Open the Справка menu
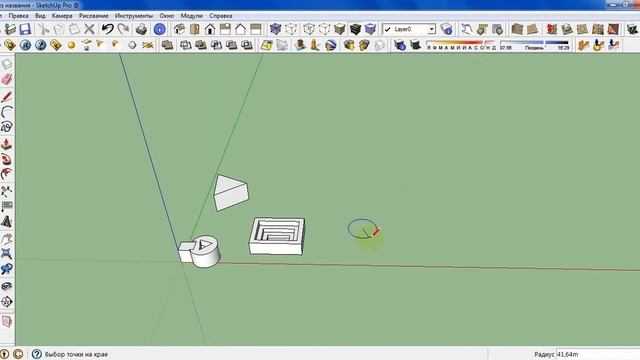Viewport: 640px width, 360px height. [x=221, y=16]
